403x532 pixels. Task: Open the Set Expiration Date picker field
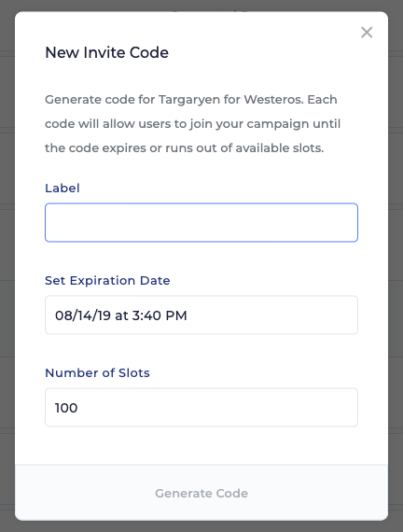[x=201, y=315]
